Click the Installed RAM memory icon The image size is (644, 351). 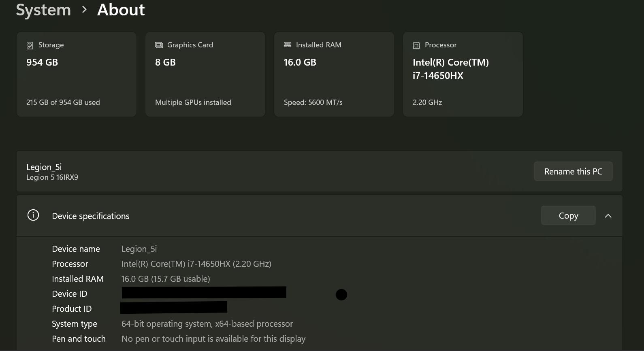(288, 45)
